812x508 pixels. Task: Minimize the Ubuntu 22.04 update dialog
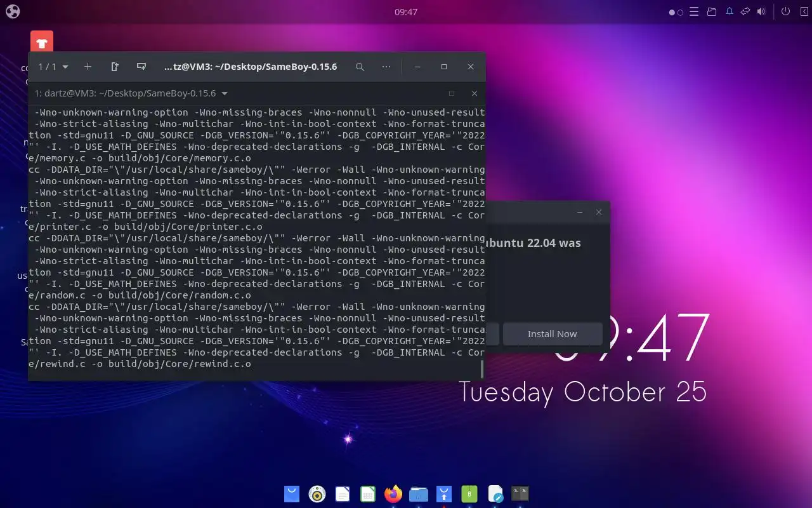click(580, 212)
